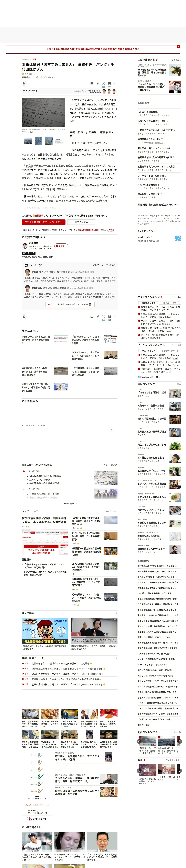Expand 続きを読む on 佐倉統's comment
This screenshot has width=186, height=868.
[109, 281]
